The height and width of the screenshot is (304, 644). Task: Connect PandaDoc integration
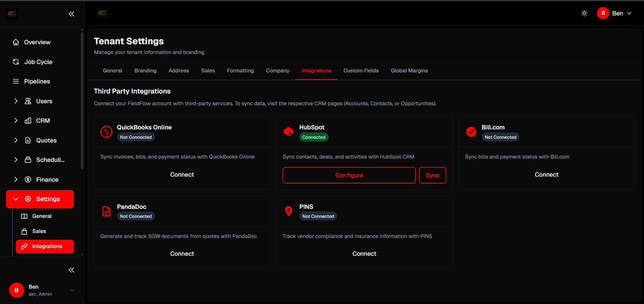click(x=182, y=254)
